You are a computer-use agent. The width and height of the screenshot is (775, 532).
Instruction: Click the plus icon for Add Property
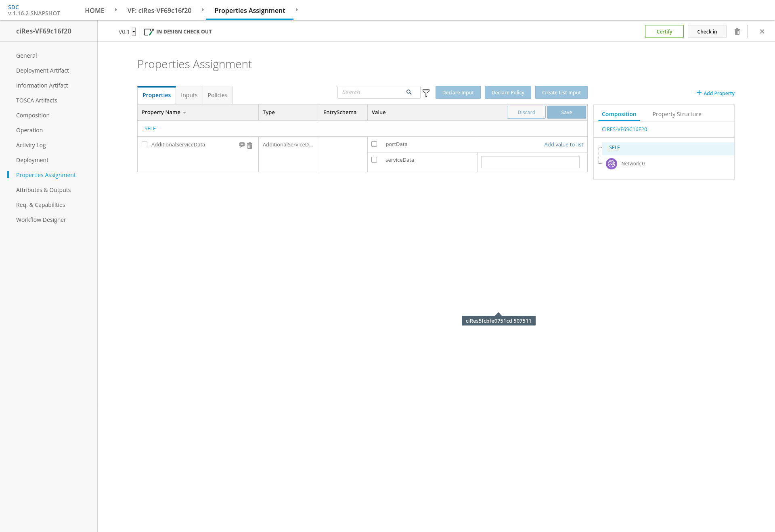pyautogui.click(x=699, y=93)
